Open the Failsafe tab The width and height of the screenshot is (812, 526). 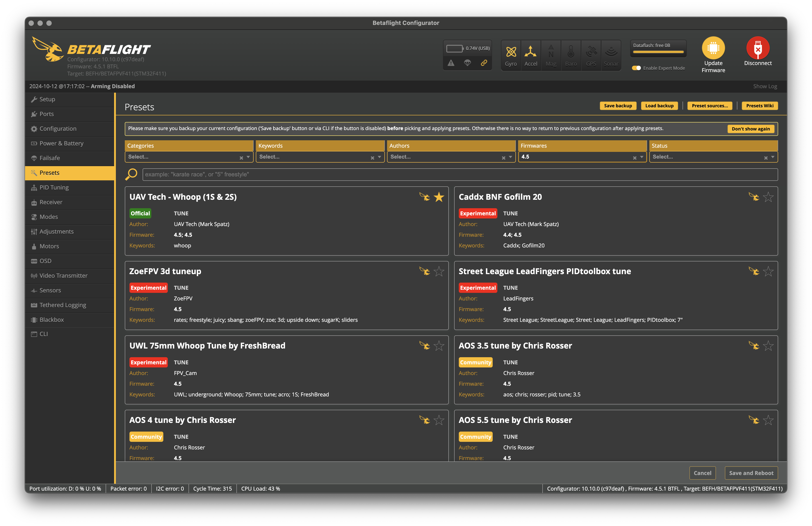(70, 158)
